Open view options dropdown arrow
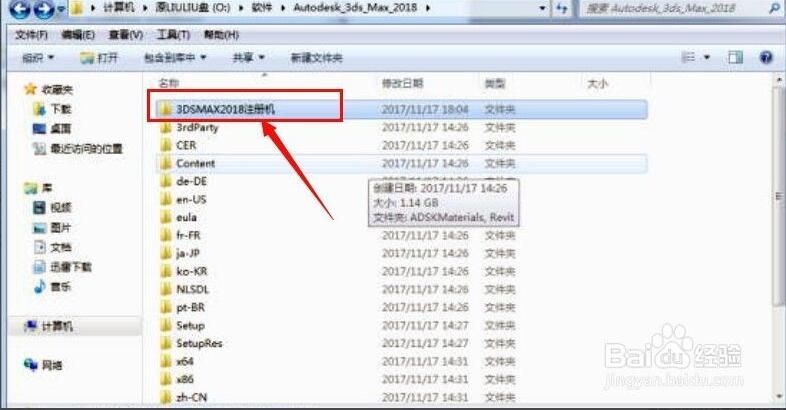 coord(707,57)
